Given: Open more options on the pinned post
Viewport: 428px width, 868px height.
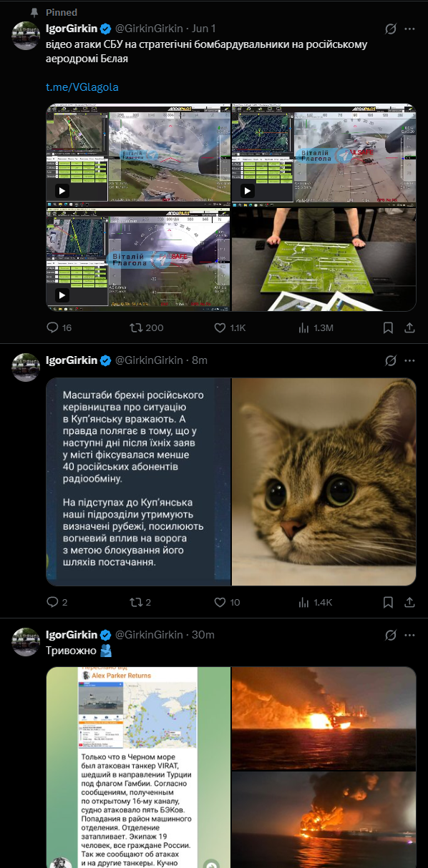Looking at the screenshot, I should (x=410, y=29).
